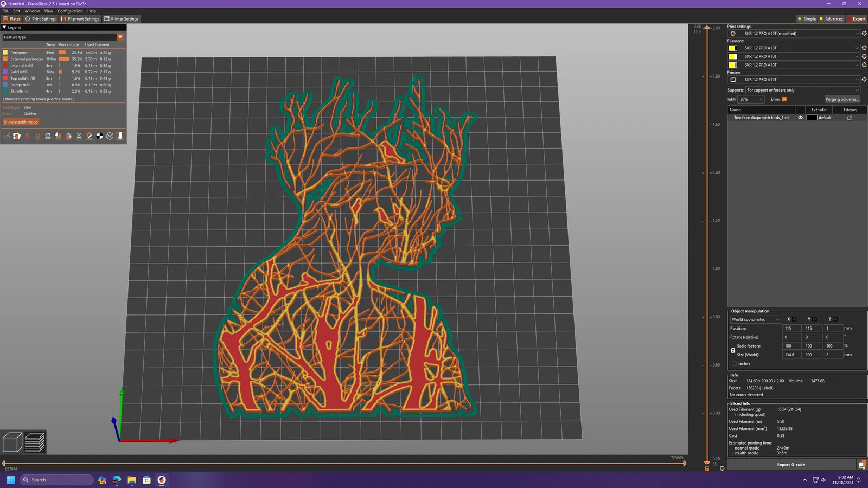
Task: Switch to 3D editor view cube
Action: (12, 442)
